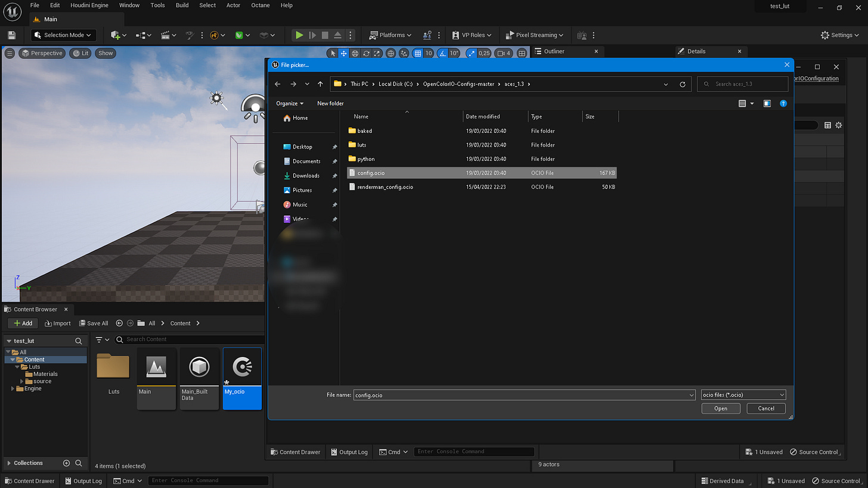Click Save All in Content Browser
Screen dimensions: 868x488
click(x=93, y=323)
